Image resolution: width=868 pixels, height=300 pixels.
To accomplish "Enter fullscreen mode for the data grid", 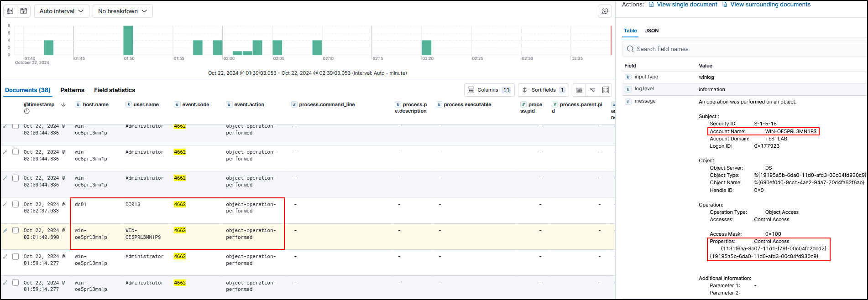I will pyautogui.click(x=606, y=90).
